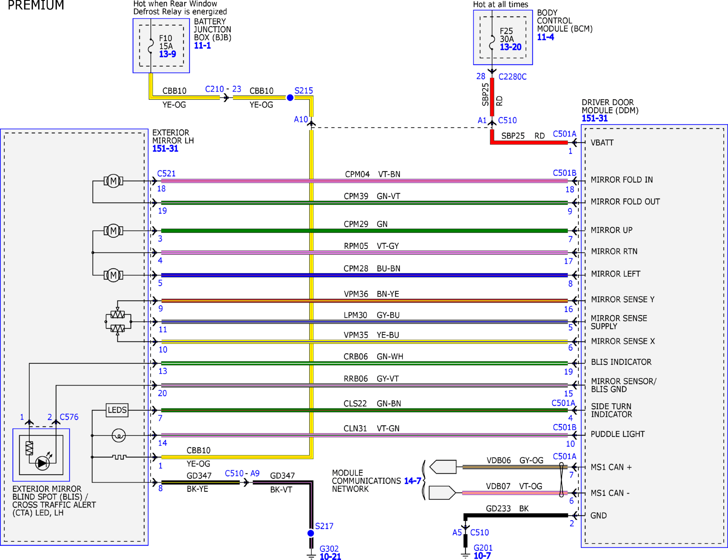The image size is (728, 560).
Task: Click the CRB06 GN-WH wire label
Action: click(x=373, y=357)
